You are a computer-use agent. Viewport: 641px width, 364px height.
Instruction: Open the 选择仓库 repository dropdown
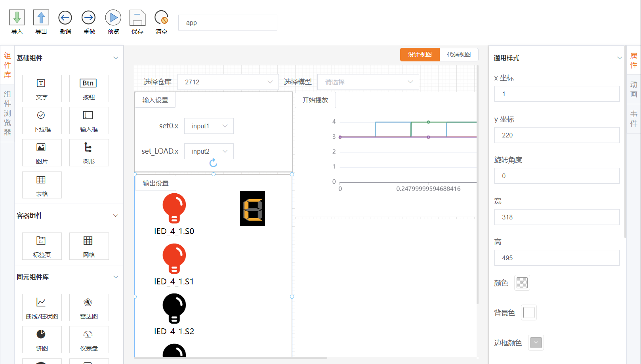[x=228, y=82]
